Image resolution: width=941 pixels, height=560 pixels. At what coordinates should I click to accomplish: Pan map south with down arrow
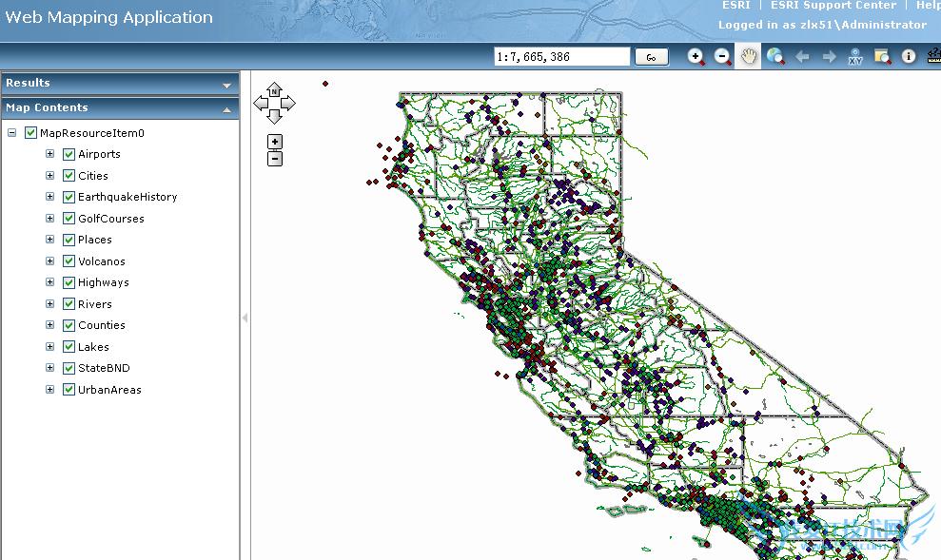click(x=274, y=117)
